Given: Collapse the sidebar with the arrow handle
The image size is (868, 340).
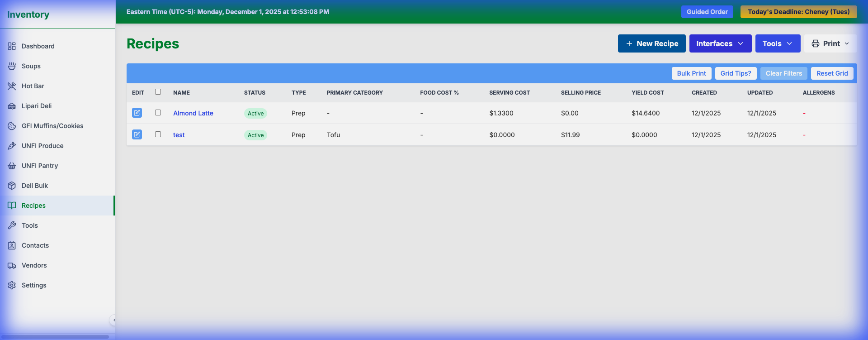Looking at the screenshot, I should 113,320.
